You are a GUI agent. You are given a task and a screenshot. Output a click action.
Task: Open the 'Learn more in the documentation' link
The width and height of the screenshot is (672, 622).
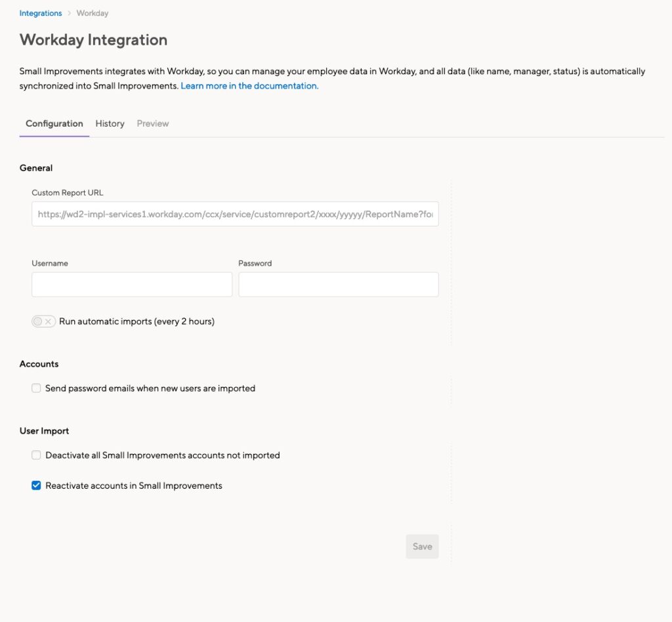(249, 86)
